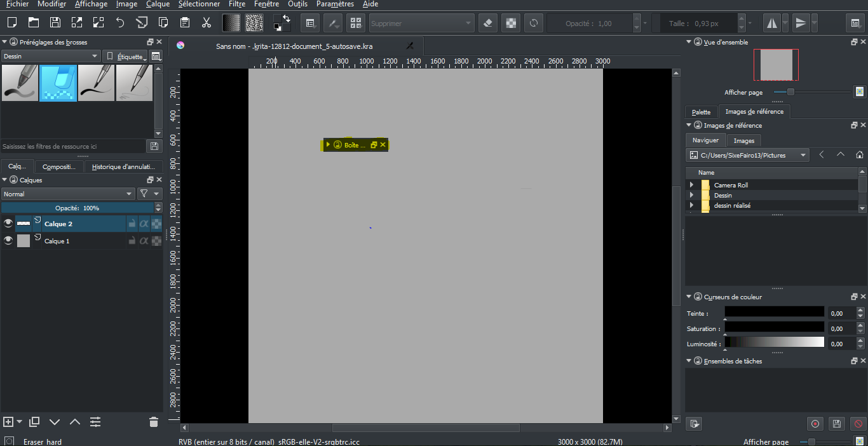Viewport: 868px width, 446px height.
Task: Open the layer properties icon below the layer list
Action: point(95,421)
